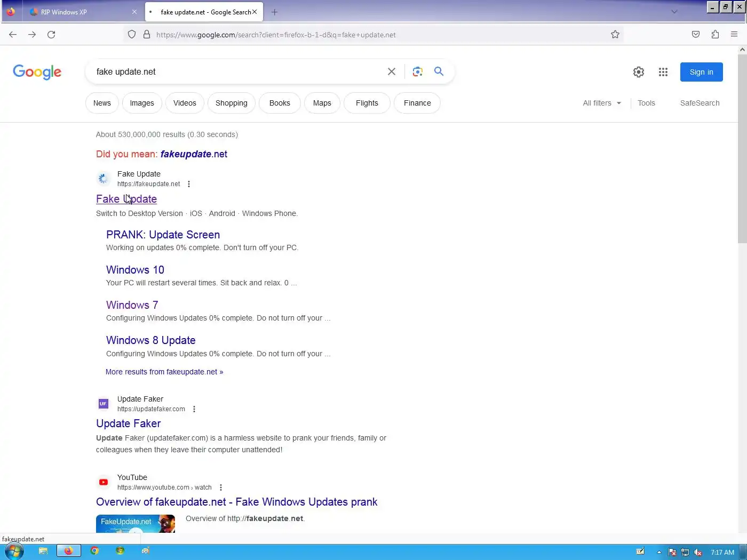Click the taskbar clock showing 7:17 AM
The width and height of the screenshot is (747, 560).
click(722, 553)
